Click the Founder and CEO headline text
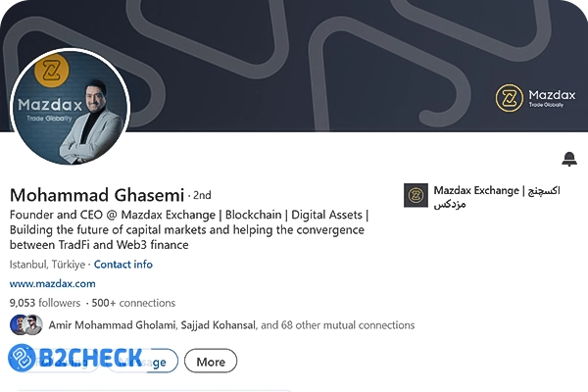Image resolution: width=588 pixels, height=392 pixels. [188, 229]
